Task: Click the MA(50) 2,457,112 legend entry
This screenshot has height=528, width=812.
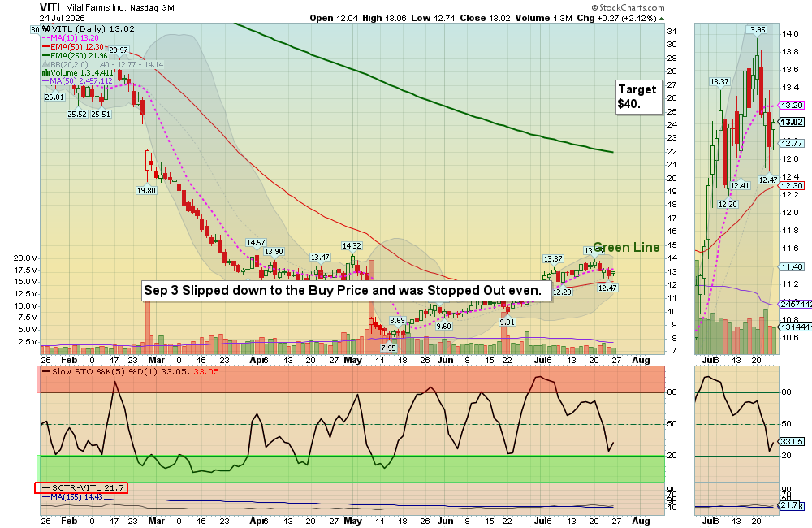Action: click(81, 81)
